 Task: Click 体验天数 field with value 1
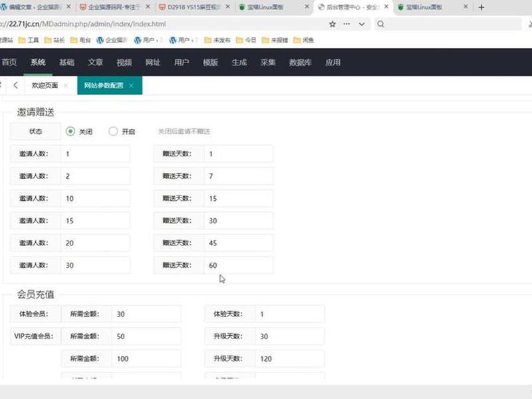tap(290, 314)
